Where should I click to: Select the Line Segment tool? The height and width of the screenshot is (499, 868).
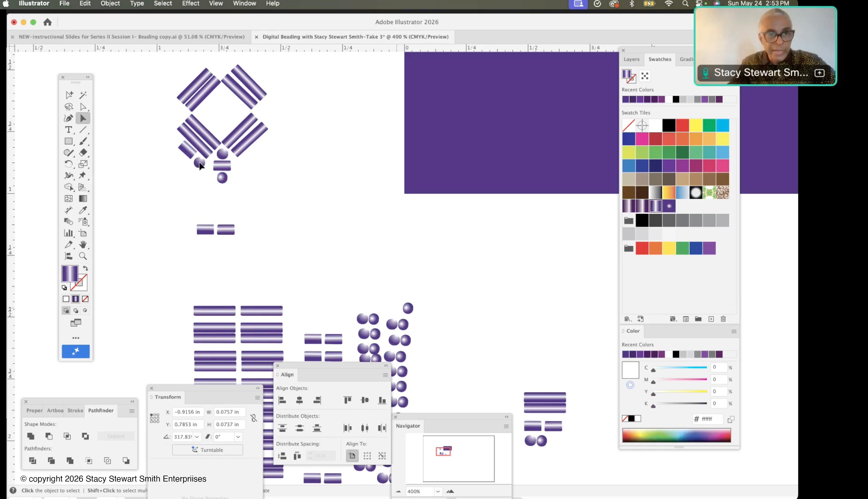click(x=83, y=129)
